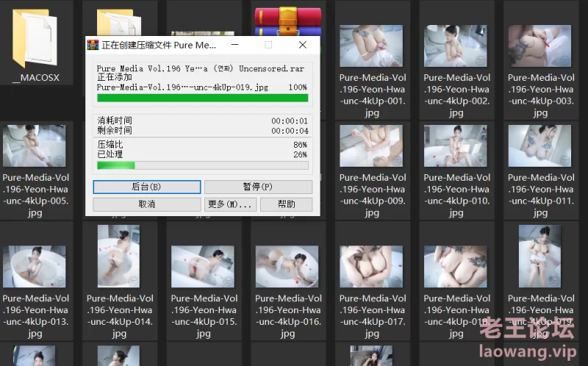Close the WinRAR compression dialog
The width and height of the screenshot is (588, 366).
(x=302, y=45)
